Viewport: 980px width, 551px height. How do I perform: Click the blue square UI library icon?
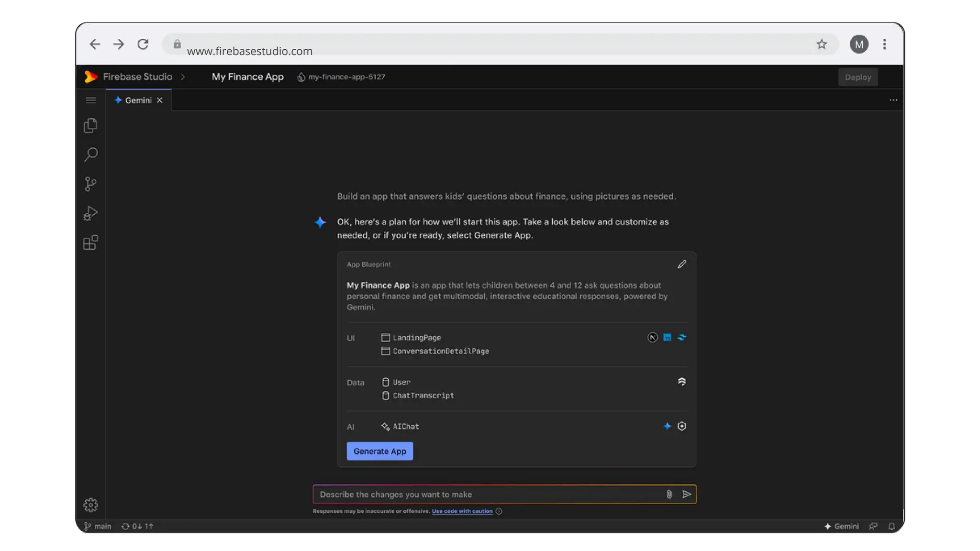[x=667, y=338]
